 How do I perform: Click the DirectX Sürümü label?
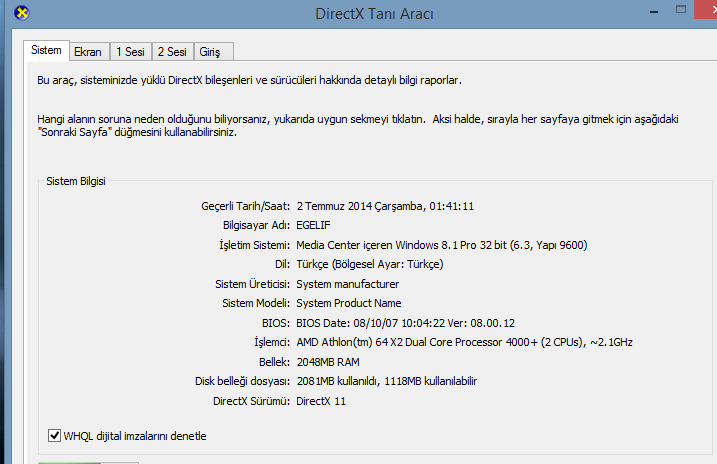pyautogui.click(x=251, y=401)
